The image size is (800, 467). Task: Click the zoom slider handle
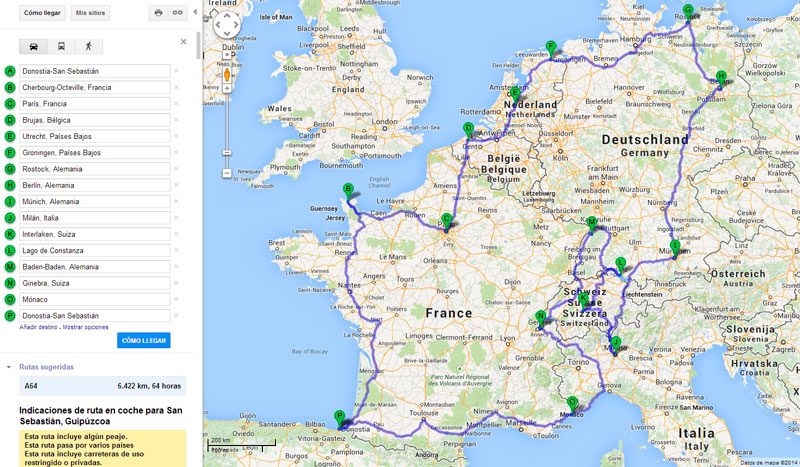pos(227,153)
